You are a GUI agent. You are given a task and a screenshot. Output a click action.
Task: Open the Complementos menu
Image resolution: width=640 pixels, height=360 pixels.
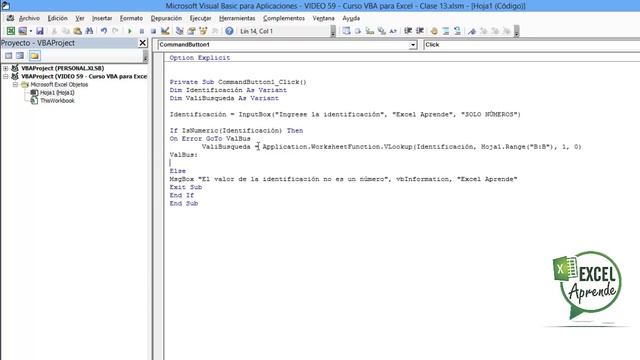tap(284, 18)
